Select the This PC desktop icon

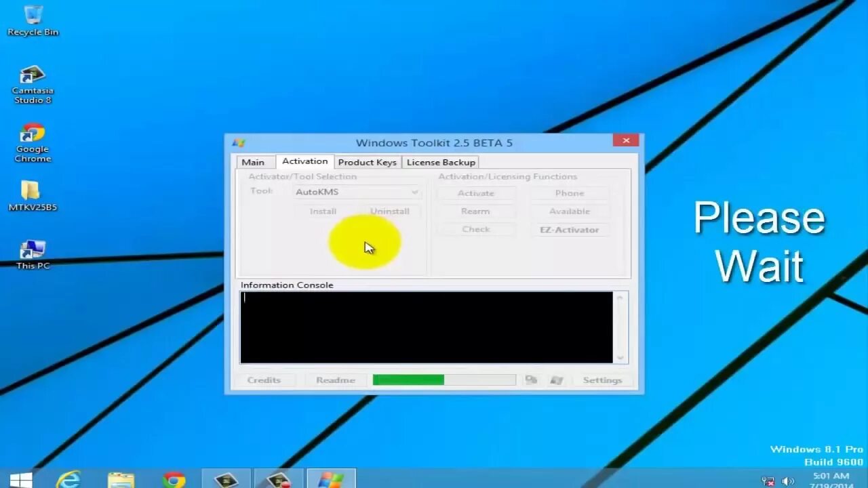click(x=33, y=255)
